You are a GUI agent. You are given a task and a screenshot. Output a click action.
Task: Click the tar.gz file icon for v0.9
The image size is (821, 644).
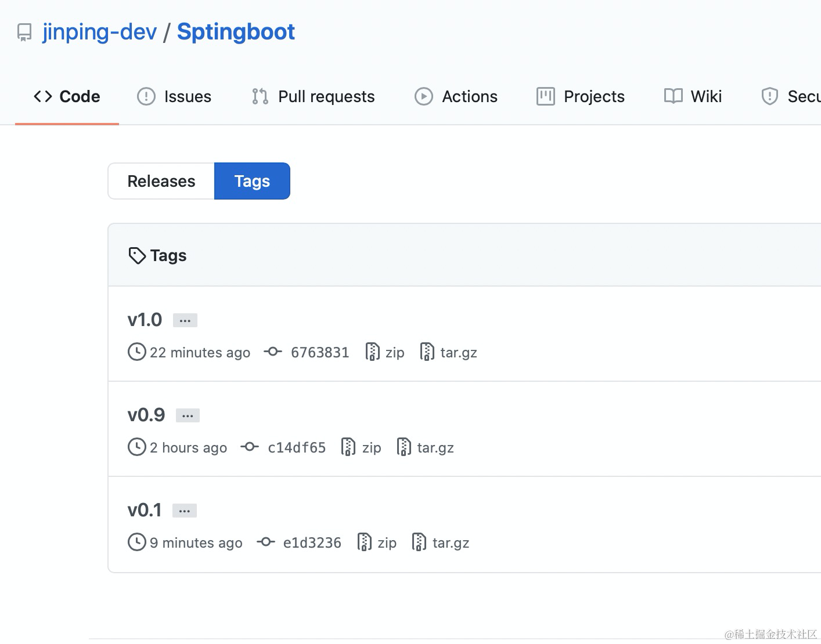point(404,447)
